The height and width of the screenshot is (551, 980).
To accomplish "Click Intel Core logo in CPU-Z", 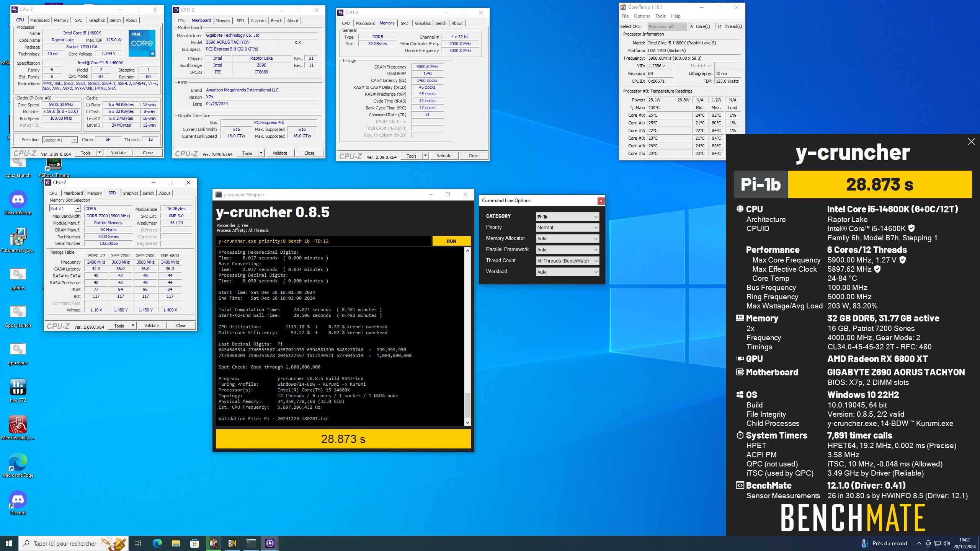I will click(142, 43).
